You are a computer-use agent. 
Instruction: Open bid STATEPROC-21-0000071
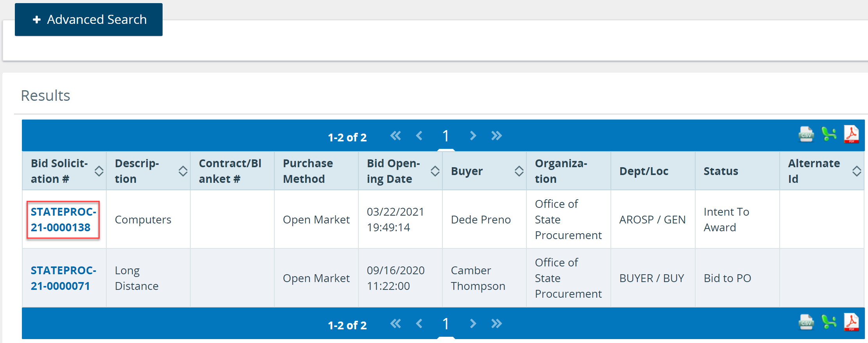click(x=63, y=278)
